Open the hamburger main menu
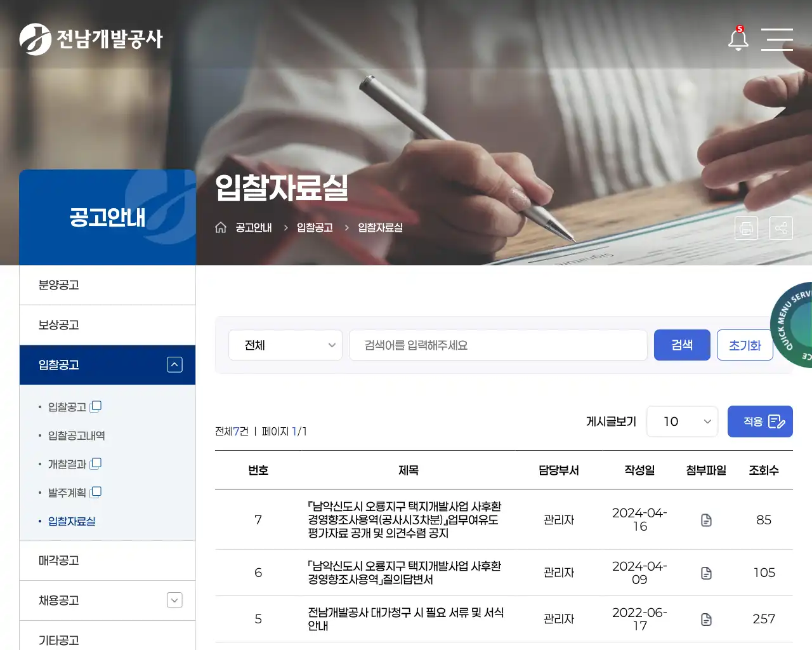Screen dimensions: 812x650 [x=777, y=39]
